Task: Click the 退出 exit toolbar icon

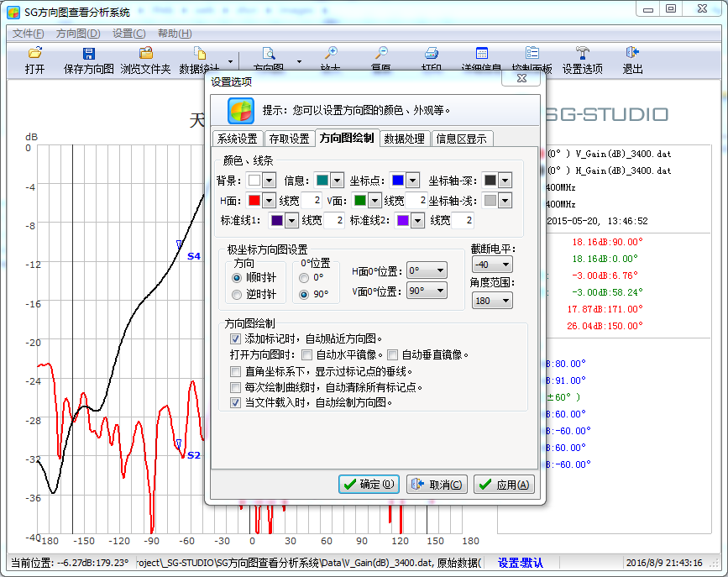Action: pyautogui.click(x=632, y=55)
